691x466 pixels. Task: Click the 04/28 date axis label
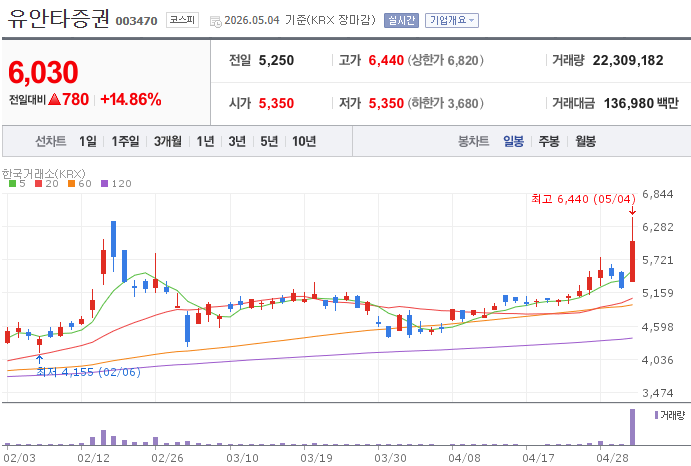pos(613,458)
